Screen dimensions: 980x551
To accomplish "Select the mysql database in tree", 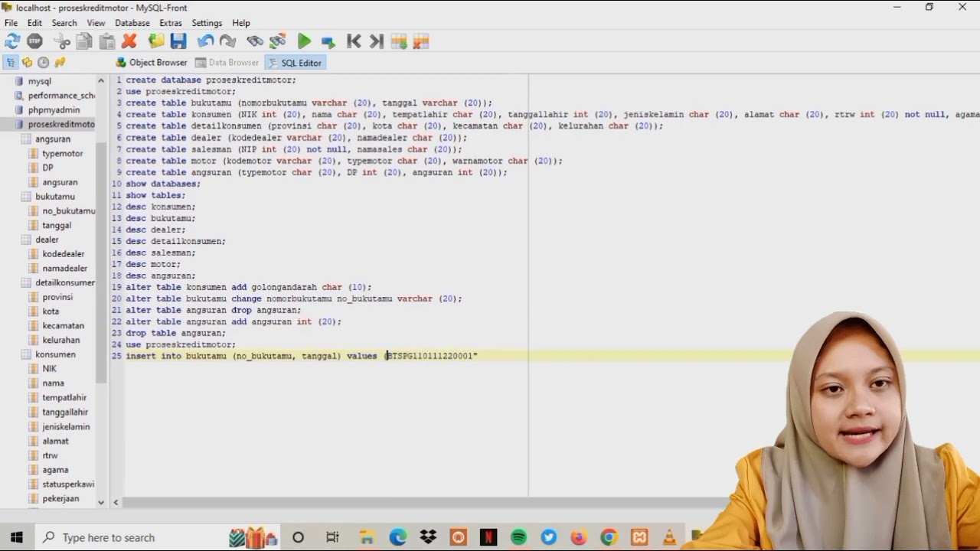I will tap(40, 81).
